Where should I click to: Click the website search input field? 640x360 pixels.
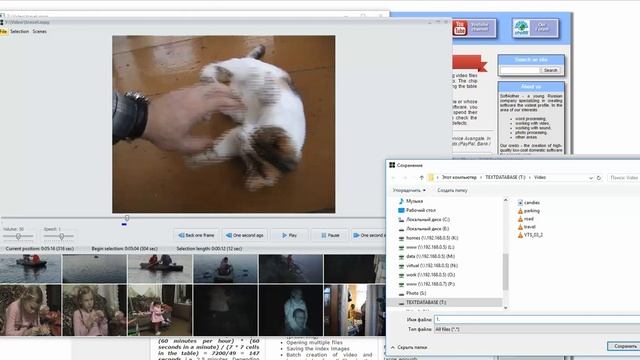pos(520,70)
